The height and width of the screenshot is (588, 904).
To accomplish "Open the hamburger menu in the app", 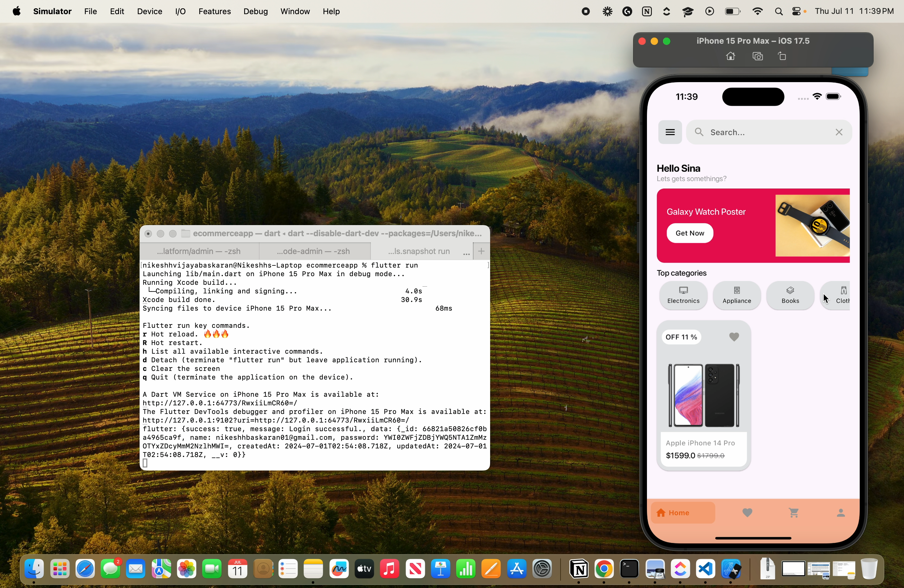I will click(670, 132).
